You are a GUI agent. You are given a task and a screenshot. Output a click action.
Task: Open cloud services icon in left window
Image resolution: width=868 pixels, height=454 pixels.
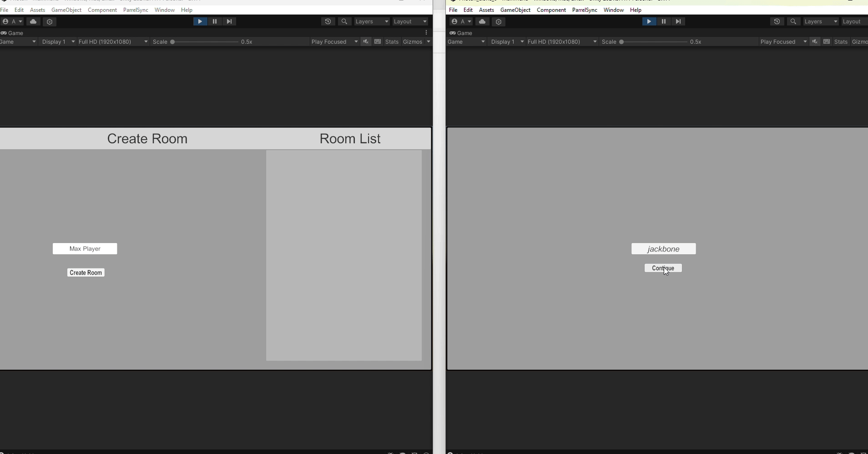[33, 21]
